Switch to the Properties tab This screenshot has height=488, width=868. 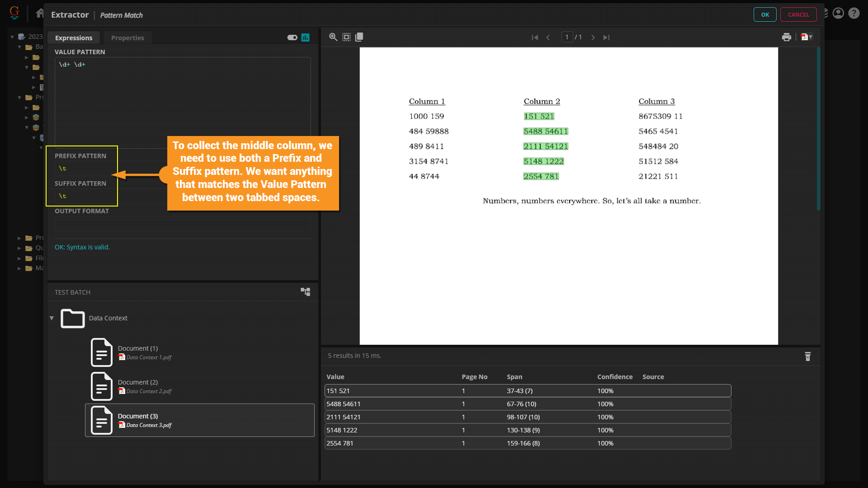coord(127,38)
